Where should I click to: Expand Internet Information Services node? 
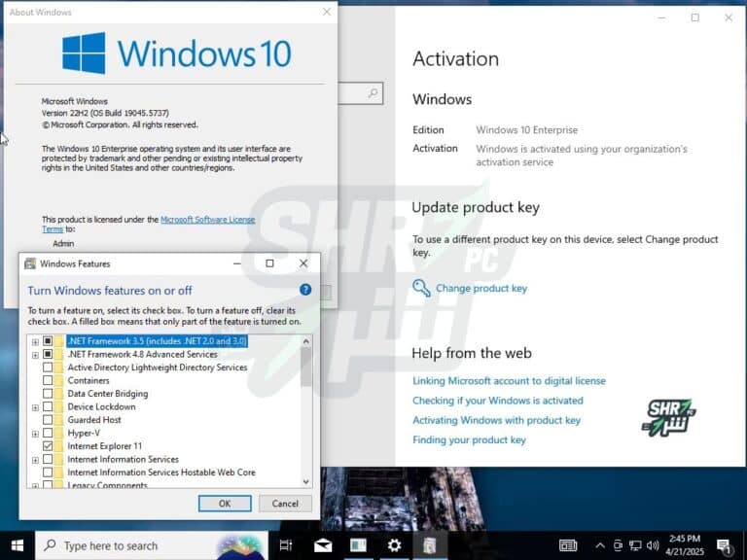(x=35, y=459)
